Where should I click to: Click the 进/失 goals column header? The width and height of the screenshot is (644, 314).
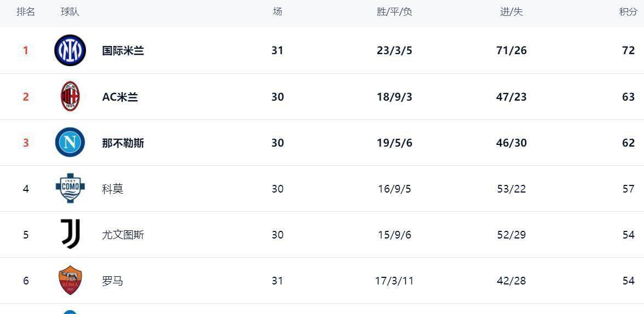coord(511,11)
